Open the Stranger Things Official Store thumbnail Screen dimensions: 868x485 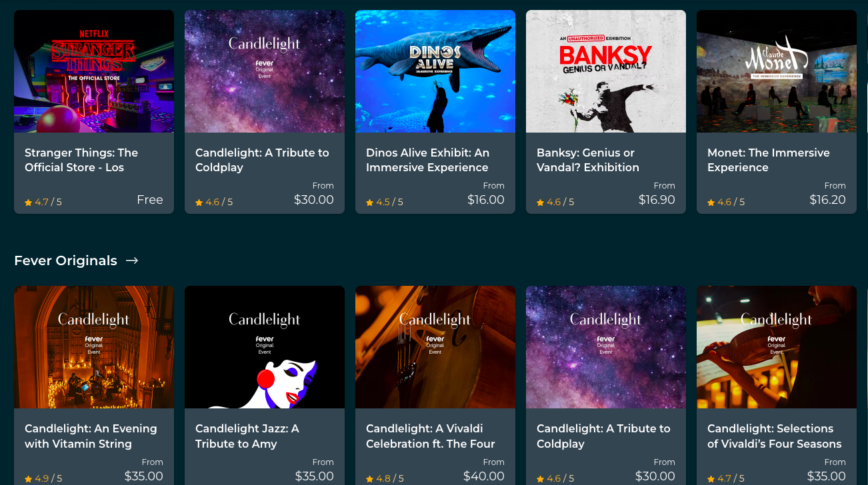[94, 71]
